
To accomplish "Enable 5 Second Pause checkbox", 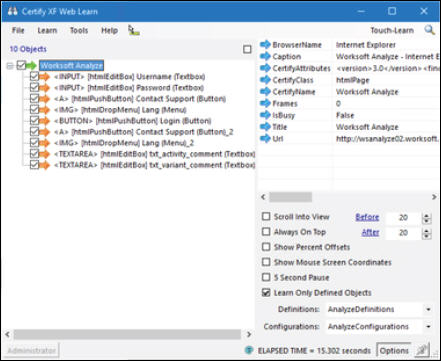I will [x=266, y=277].
